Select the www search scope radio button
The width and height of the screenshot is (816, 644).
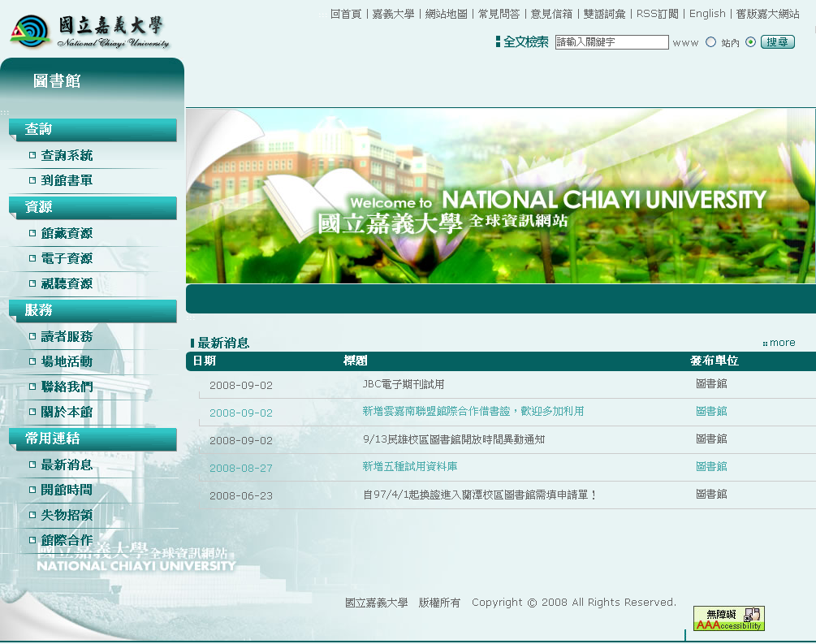pos(710,42)
